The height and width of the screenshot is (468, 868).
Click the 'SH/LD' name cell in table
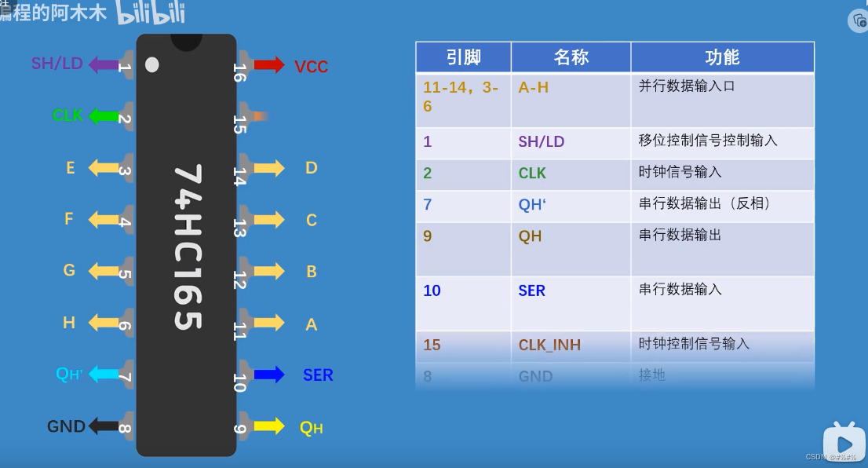coord(571,144)
